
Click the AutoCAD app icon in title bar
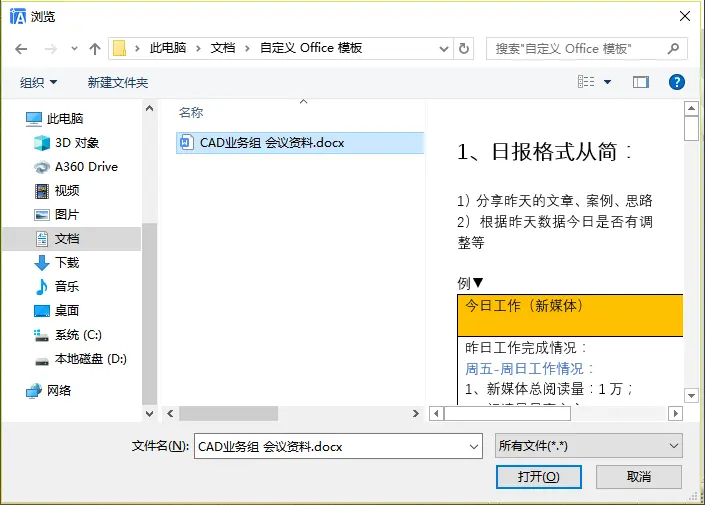click(x=18, y=17)
